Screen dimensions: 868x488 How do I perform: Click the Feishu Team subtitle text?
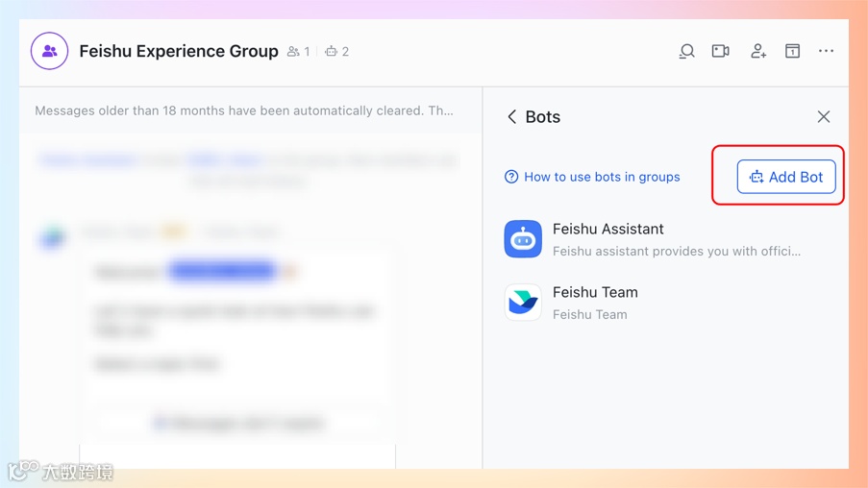(589, 314)
